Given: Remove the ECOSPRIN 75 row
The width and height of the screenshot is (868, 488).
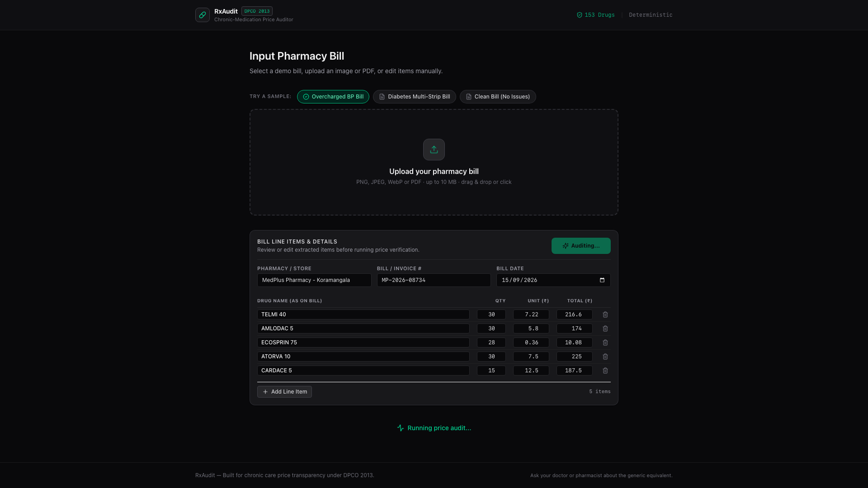Looking at the screenshot, I should tap(605, 343).
